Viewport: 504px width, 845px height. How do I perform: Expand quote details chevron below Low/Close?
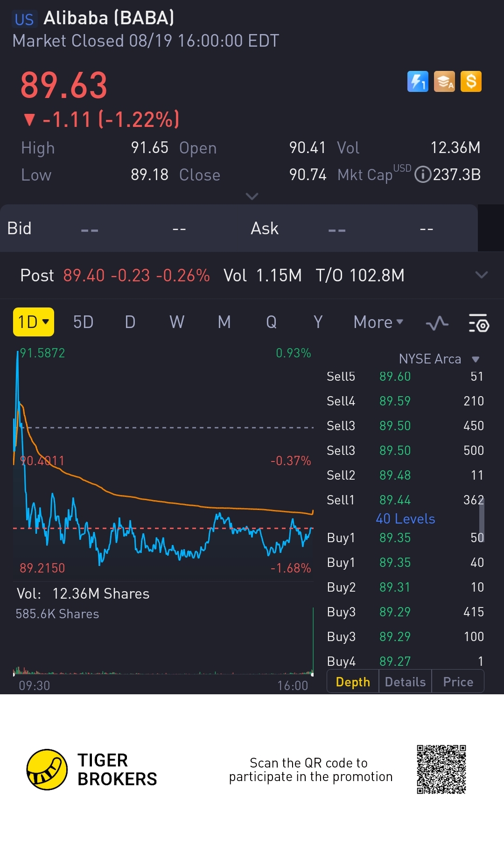(x=252, y=196)
